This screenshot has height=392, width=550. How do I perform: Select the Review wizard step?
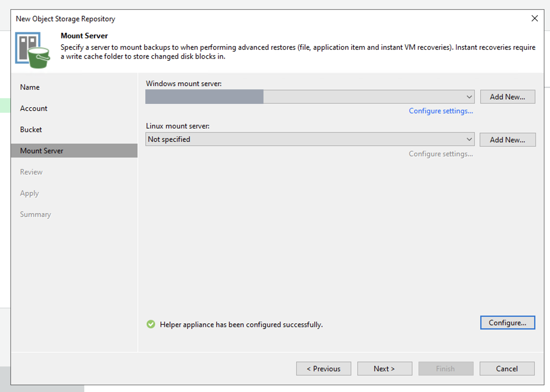(31, 172)
